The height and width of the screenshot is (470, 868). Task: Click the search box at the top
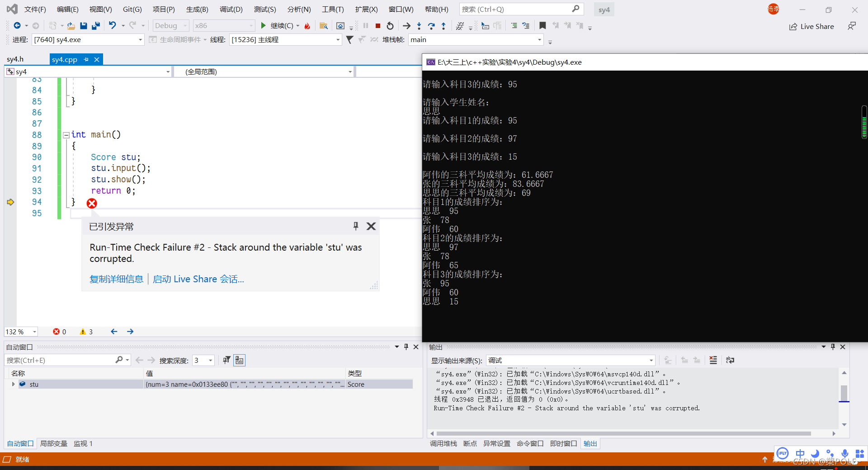[521, 9]
